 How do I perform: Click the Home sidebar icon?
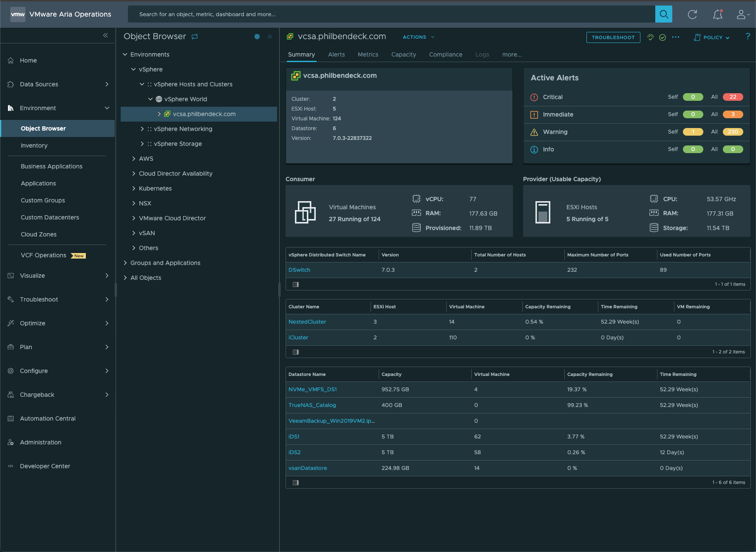[x=11, y=60]
